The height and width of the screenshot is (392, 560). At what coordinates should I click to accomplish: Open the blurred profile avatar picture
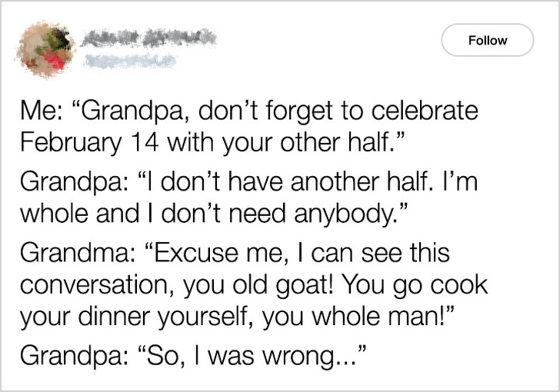pyautogui.click(x=45, y=49)
